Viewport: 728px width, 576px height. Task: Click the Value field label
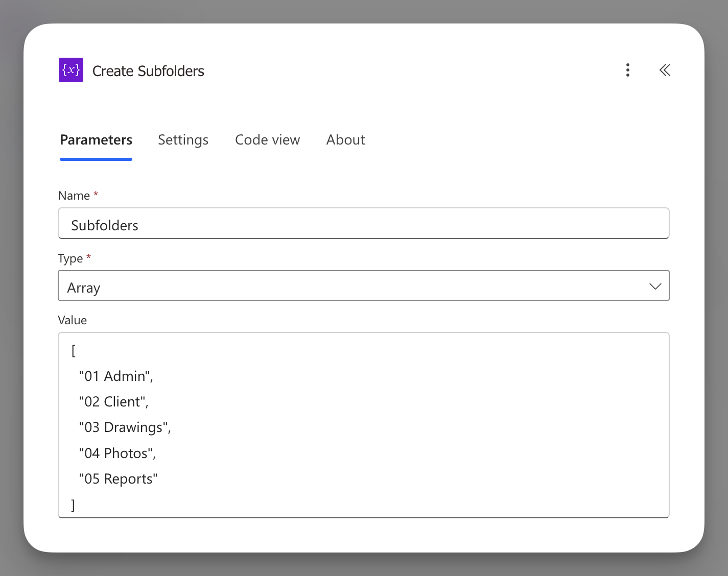[x=73, y=320]
